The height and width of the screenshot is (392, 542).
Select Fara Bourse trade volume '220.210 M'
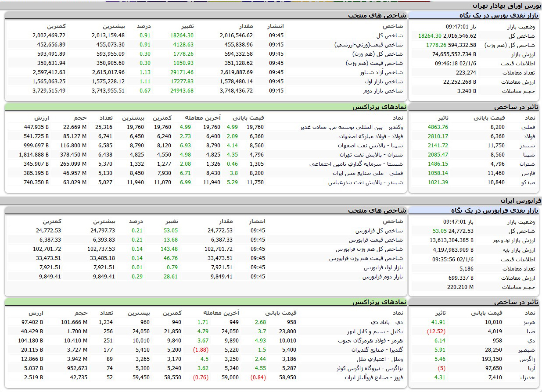click(460, 287)
